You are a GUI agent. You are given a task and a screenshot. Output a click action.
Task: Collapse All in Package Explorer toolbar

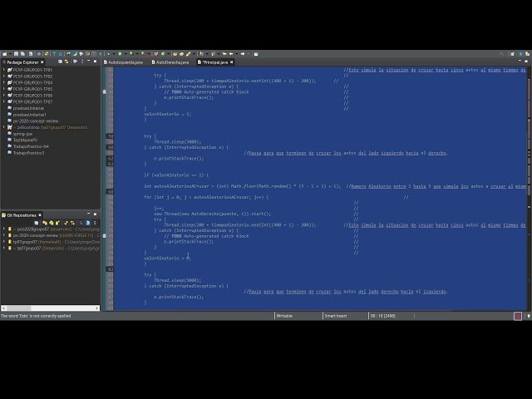click(60, 62)
